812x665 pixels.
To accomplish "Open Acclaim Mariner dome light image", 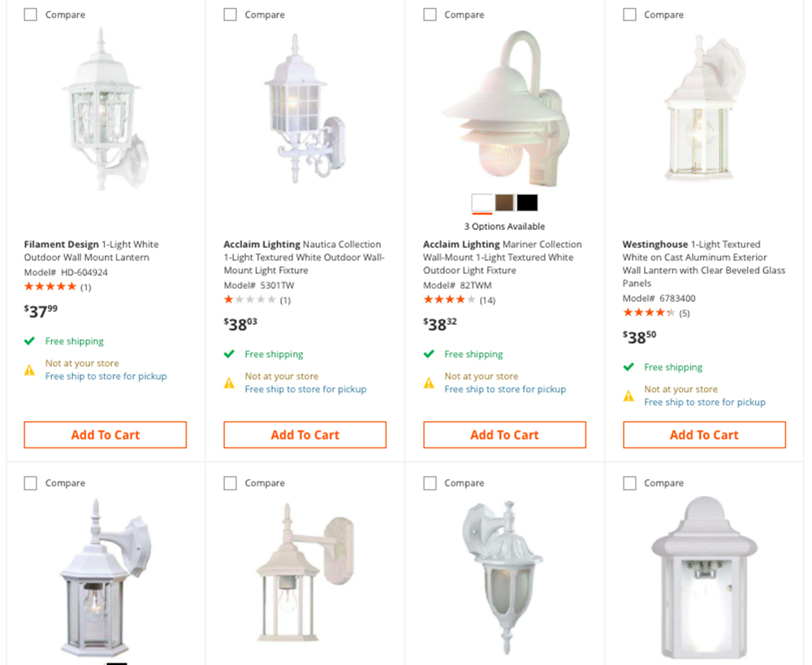I will coord(504,109).
